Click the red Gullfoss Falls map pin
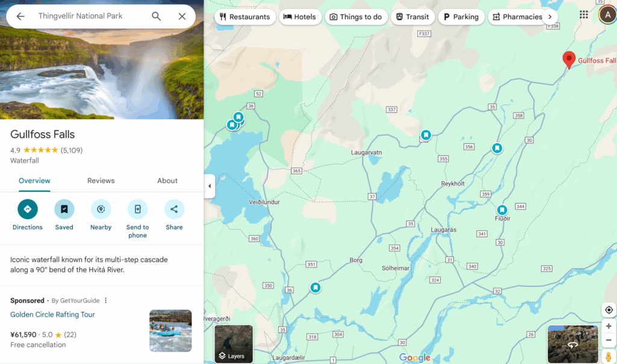 coord(569,60)
